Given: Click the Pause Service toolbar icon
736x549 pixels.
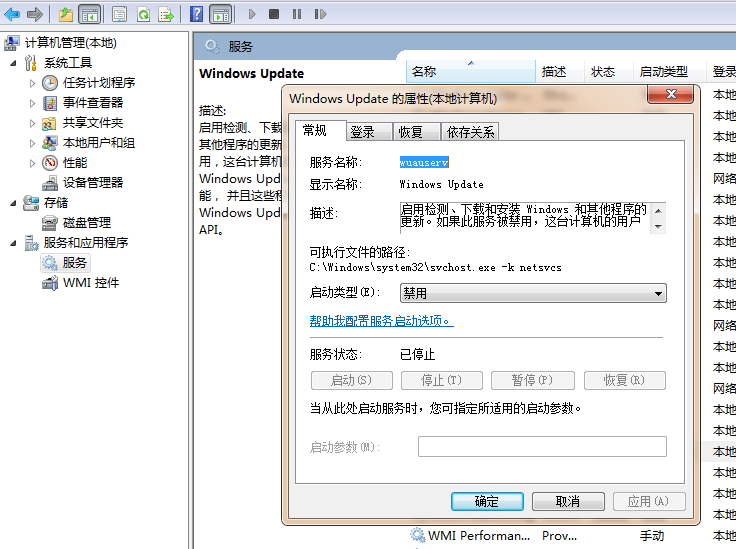Looking at the screenshot, I should 297,14.
